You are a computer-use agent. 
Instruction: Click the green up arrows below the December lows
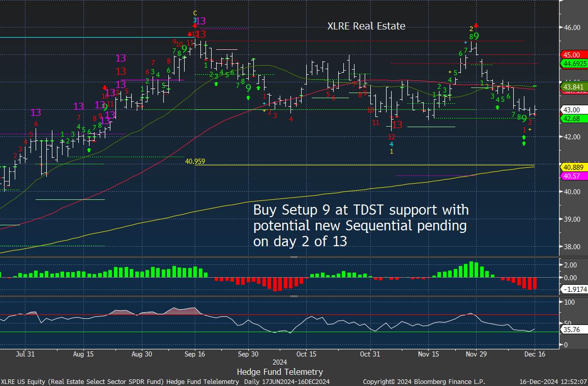click(x=524, y=140)
